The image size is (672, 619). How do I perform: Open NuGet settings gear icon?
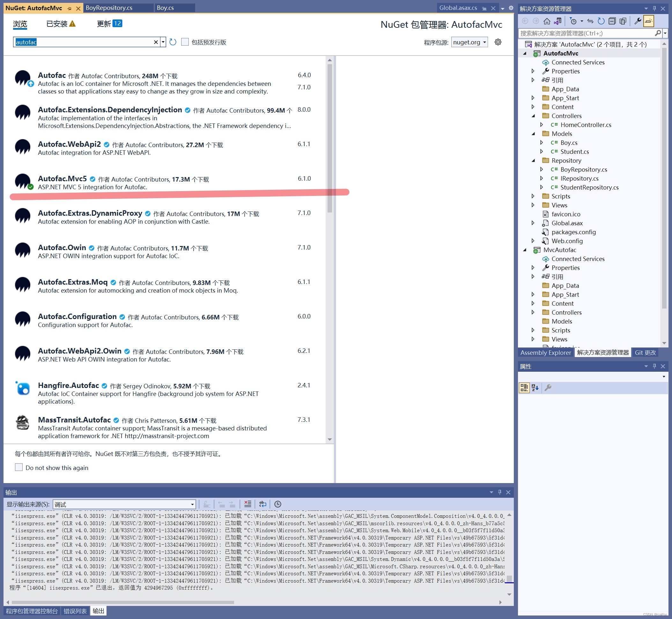[x=498, y=42]
